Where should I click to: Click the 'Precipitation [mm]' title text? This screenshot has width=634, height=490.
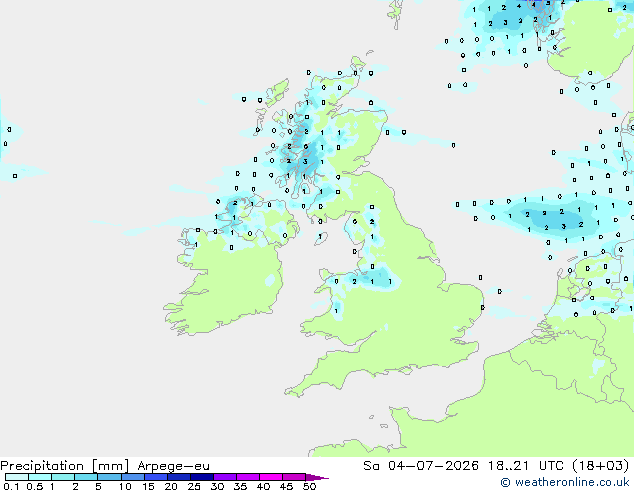(x=65, y=466)
